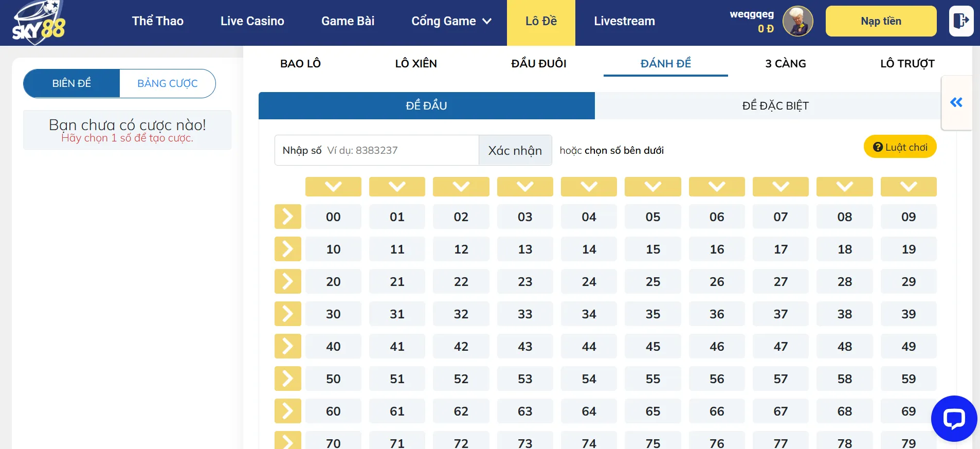Collapse side panel with double-chevron icon

click(x=956, y=102)
